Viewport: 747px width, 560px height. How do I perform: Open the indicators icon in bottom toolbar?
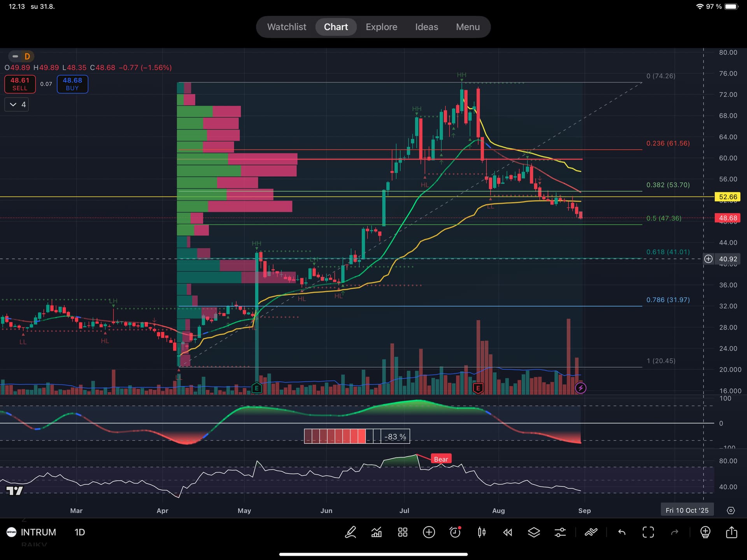377,532
